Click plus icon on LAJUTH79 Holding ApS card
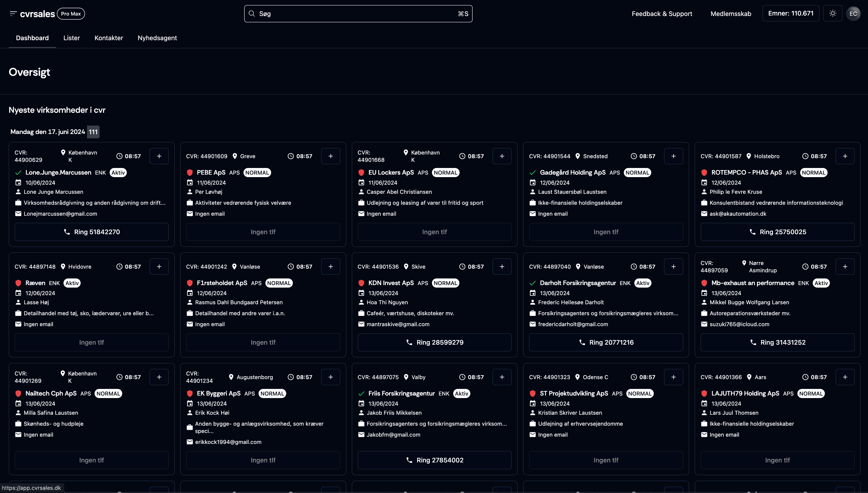This screenshot has height=493, width=868. tap(845, 377)
